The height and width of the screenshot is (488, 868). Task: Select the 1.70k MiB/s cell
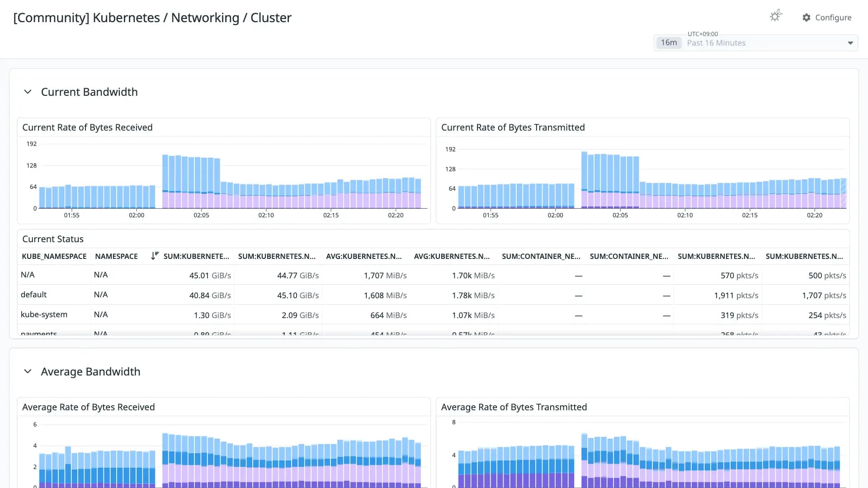pyautogui.click(x=473, y=276)
